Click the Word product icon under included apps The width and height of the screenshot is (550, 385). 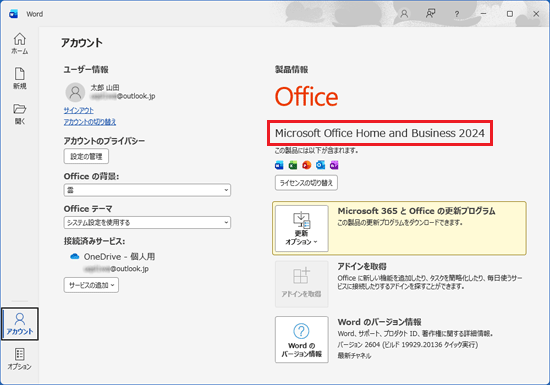[x=279, y=165]
